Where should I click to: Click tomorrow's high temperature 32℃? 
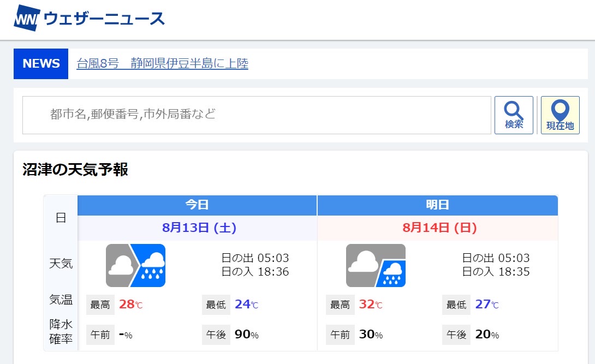(x=371, y=305)
